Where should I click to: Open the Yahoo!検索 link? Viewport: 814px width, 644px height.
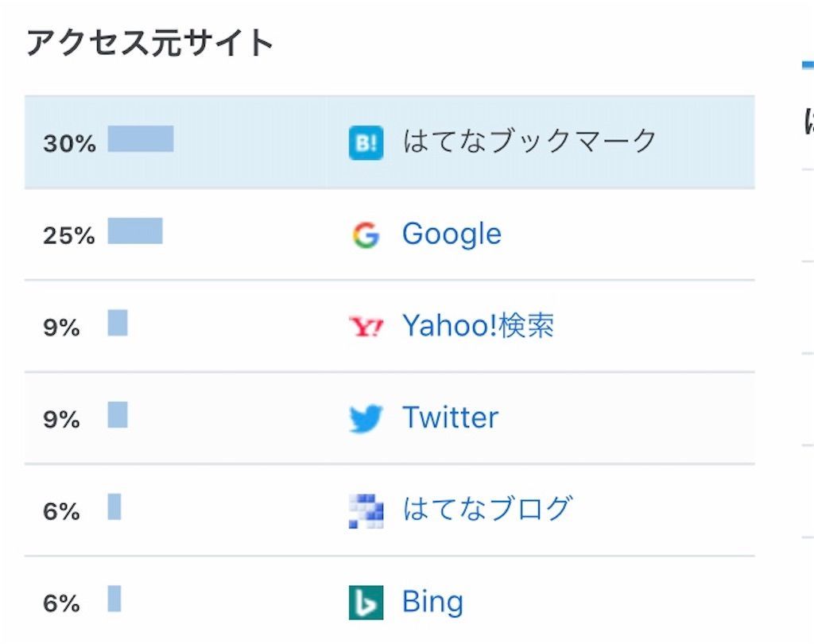pos(478,326)
